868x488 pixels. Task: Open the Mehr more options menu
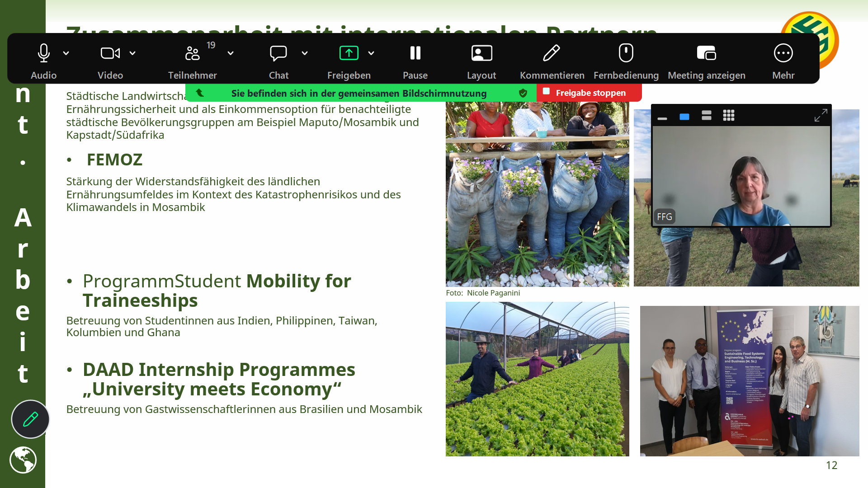(x=783, y=53)
